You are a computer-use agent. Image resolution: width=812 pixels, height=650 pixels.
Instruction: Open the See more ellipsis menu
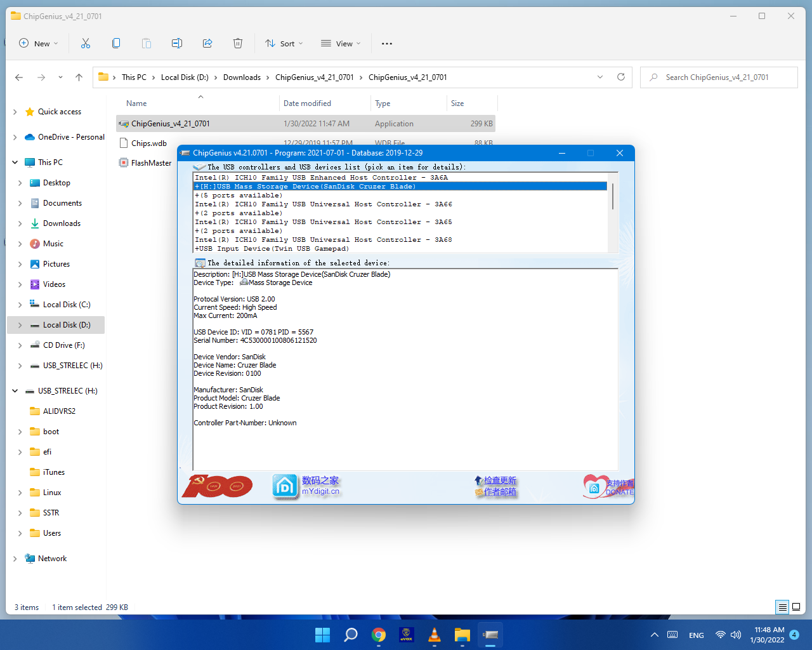pyautogui.click(x=387, y=43)
